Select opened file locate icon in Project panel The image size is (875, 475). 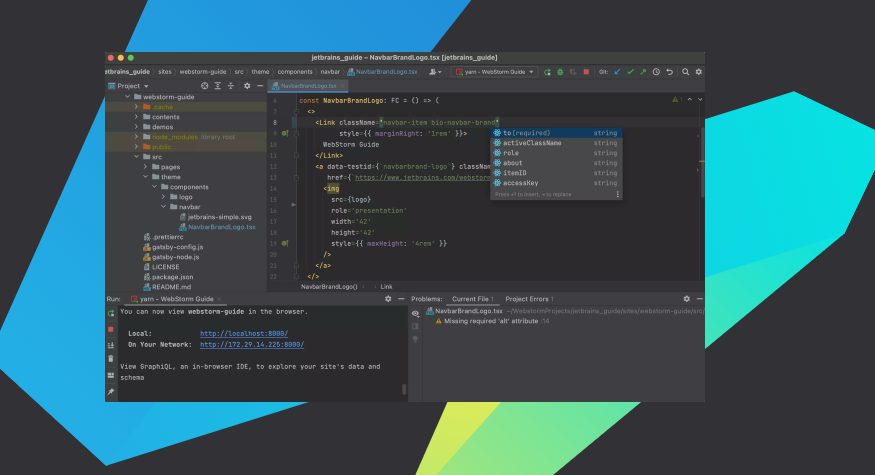[x=205, y=86]
